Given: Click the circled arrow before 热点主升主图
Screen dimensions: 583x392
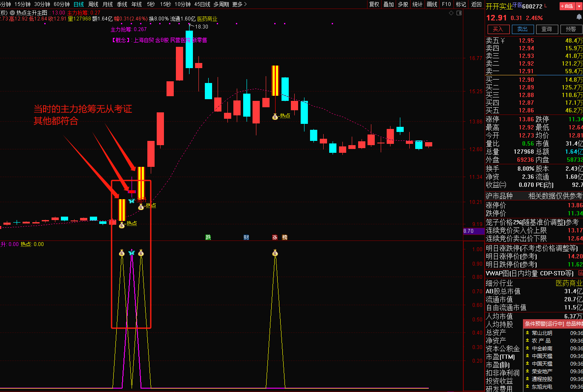Looking at the screenshot, I should [x=12, y=13].
